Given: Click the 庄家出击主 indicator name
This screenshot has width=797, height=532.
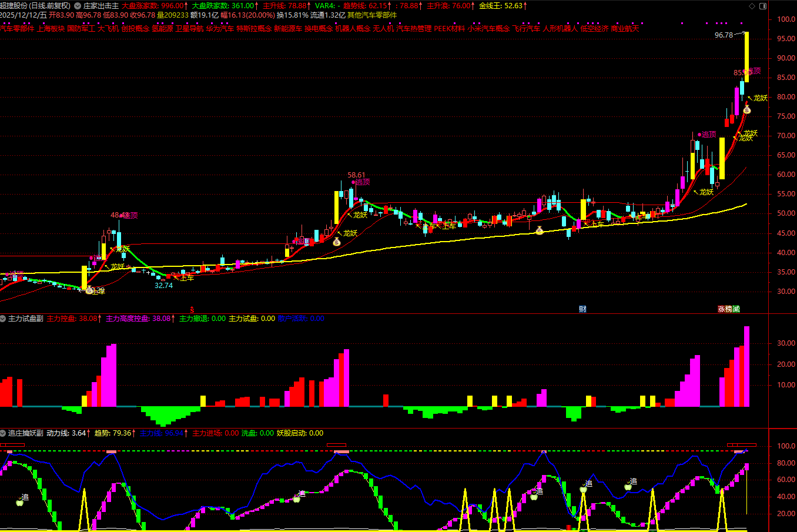Looking at the screenshot, I should coord(101,6).
